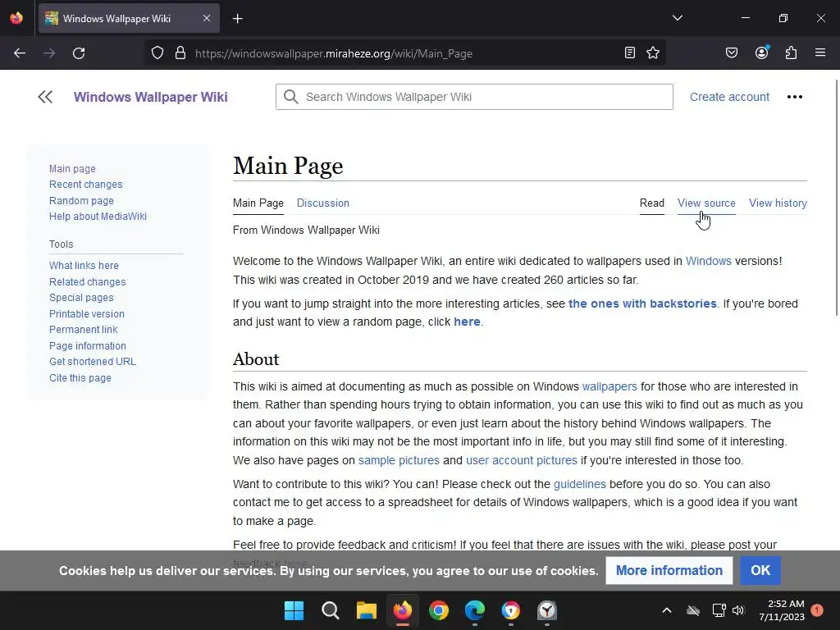This screenshot has height=630, width=840.
Task: Click More information in cookie banner
Action: coord(669,571)
